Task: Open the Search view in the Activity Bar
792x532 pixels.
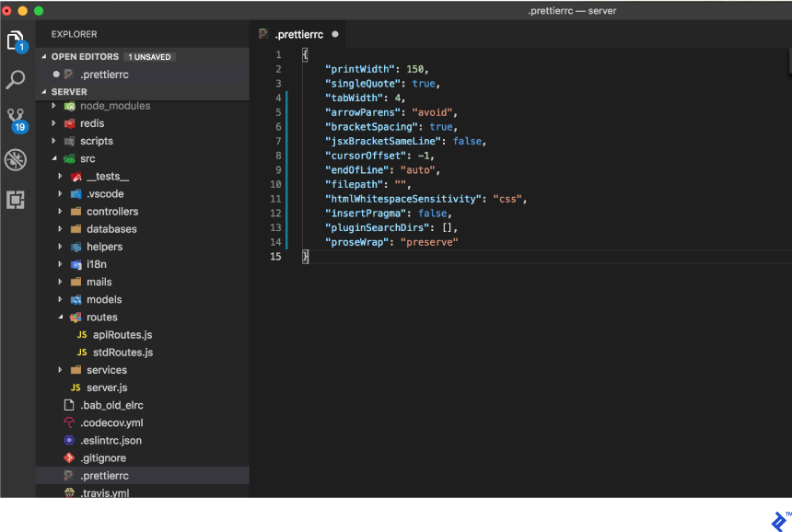Action: pos(15,79)
